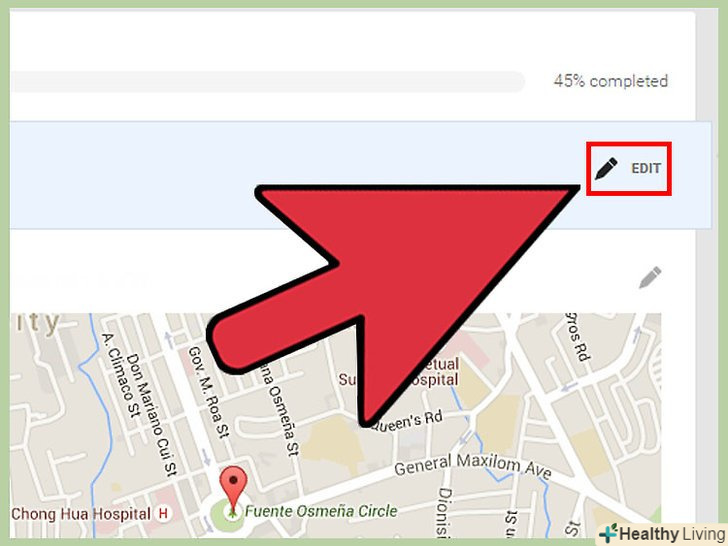The height and width of the screenshot is (546, 728).
Task: Click the Don Mariano Cui St label
Action: tap(152, 414)
